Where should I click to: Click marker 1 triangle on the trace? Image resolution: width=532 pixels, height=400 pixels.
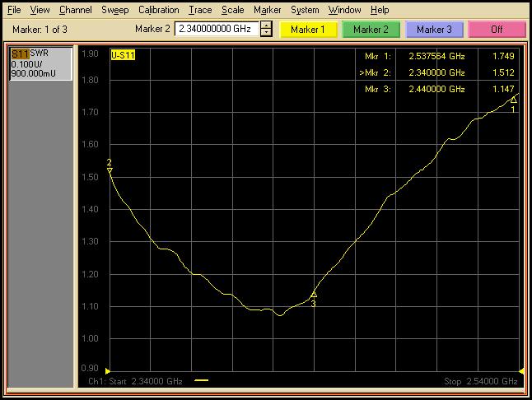point(513,100)
